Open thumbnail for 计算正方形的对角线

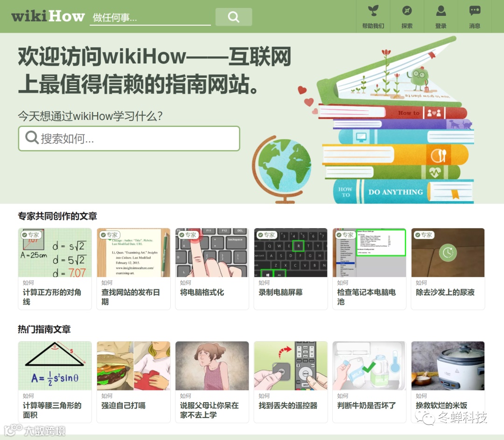tap(55, 252)
